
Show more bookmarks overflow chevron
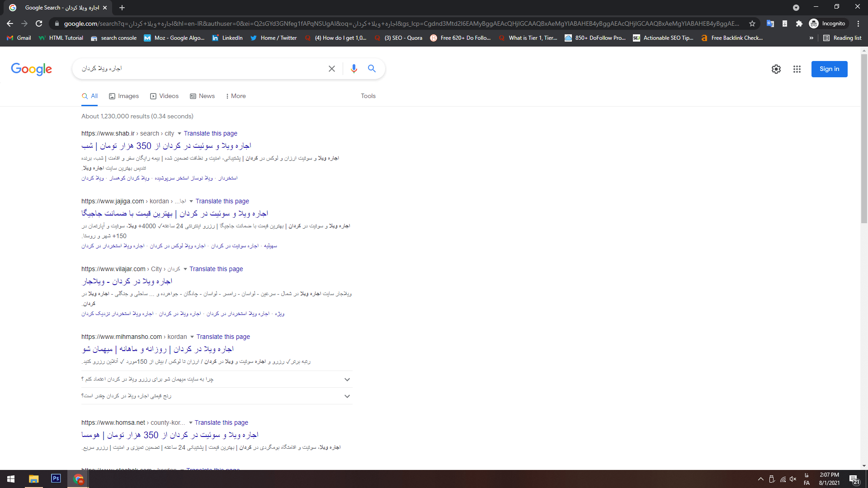coord(811,38)
